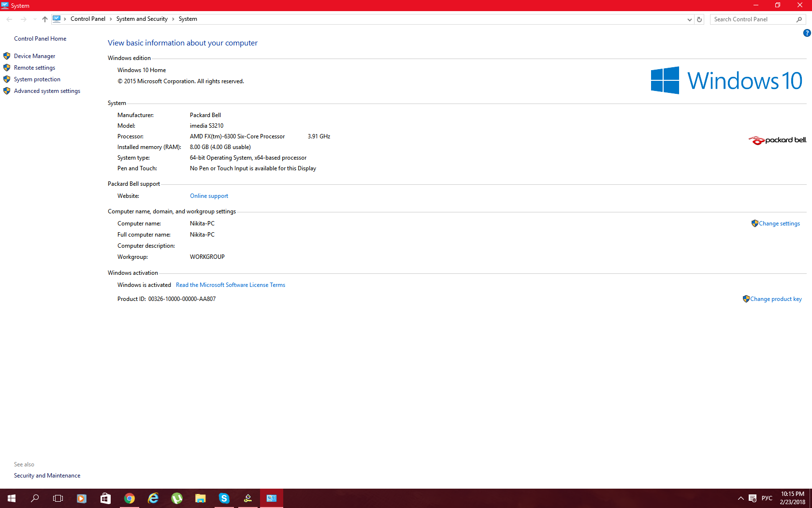Screen dimensions: 812x508
Task: Expand the chevron after System and Security breadcrumb
Action: (x=173, y=19)
